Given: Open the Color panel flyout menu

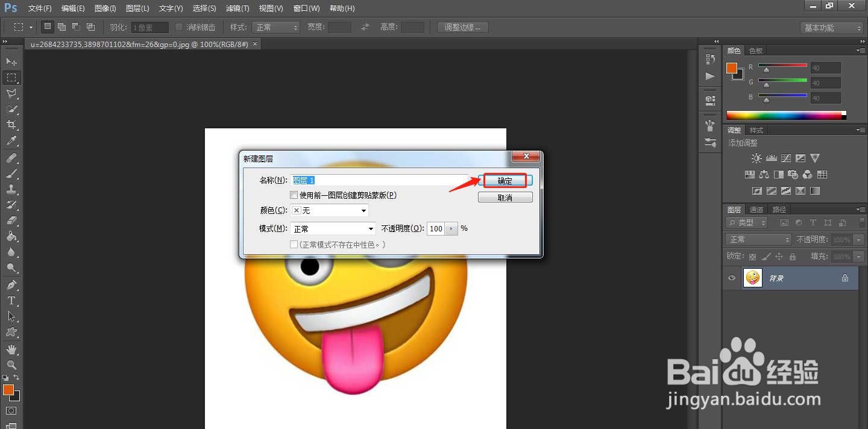Looking at the screenshot, I should pos(860,51).
